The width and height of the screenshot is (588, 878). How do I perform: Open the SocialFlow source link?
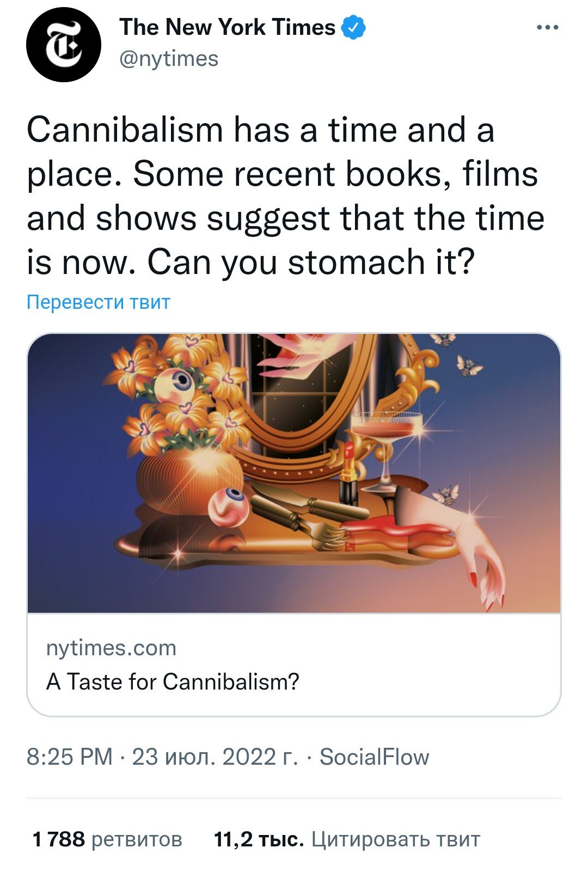tap(375, 757)
